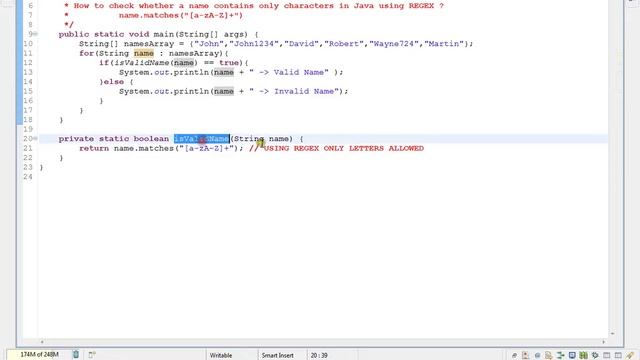Run garbage collector trash can icon
The image size is (640, 360).
click(76, 354)
